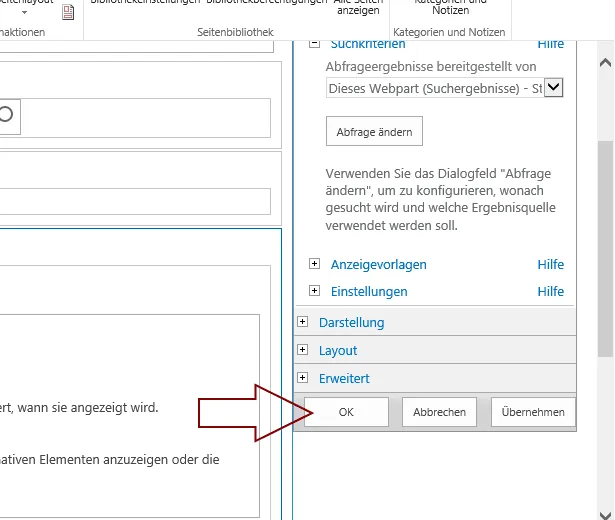The image size is (615, 520).
Task: Click the Erweitert heading link
Action: pyautogui.click(x=344, y=378)
